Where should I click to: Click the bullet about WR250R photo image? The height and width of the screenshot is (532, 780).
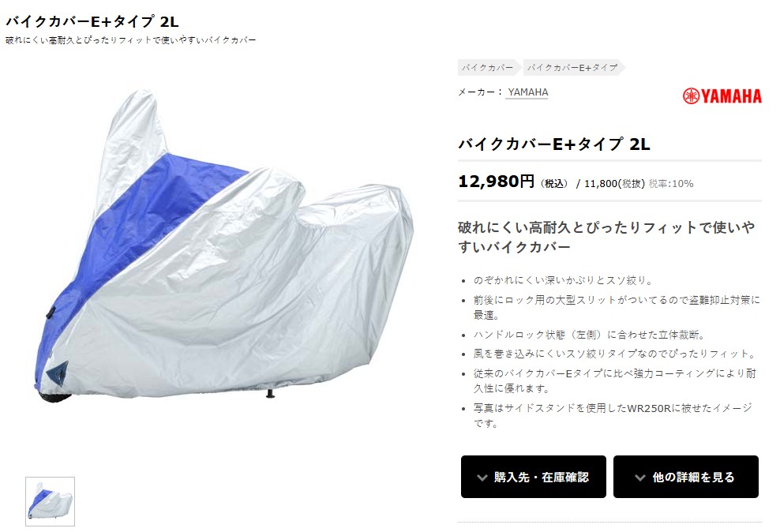point(613,415)
